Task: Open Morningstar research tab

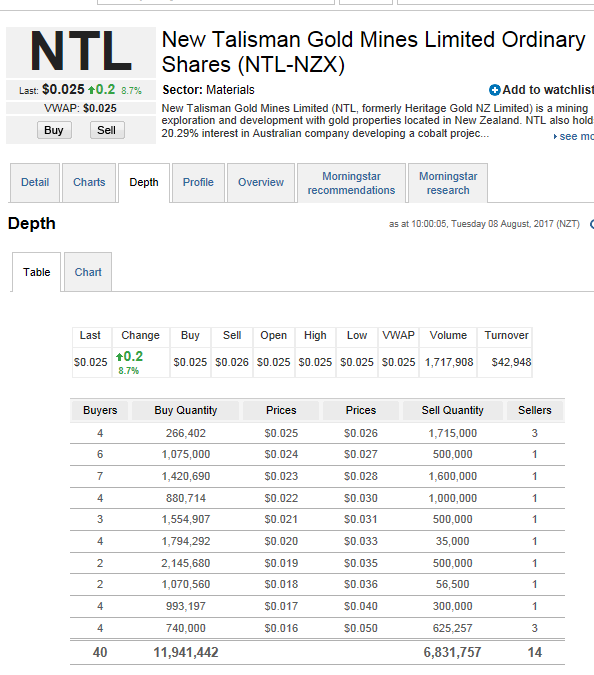Action: (x=448, y=183)
